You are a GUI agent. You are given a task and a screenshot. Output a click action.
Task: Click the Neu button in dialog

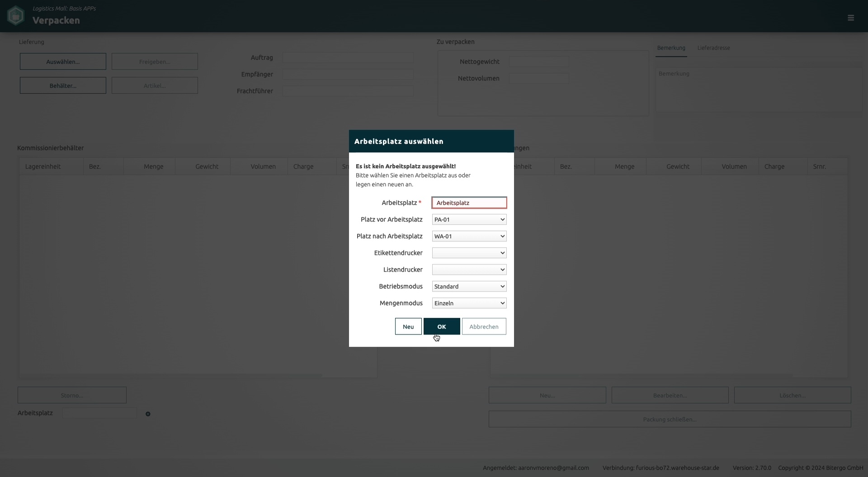[408, 326]
